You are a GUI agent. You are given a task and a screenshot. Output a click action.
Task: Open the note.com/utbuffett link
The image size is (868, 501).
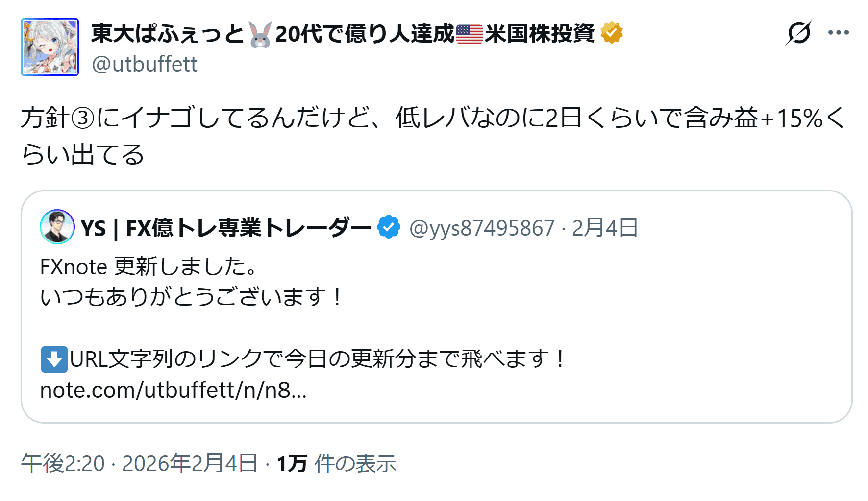173,390
